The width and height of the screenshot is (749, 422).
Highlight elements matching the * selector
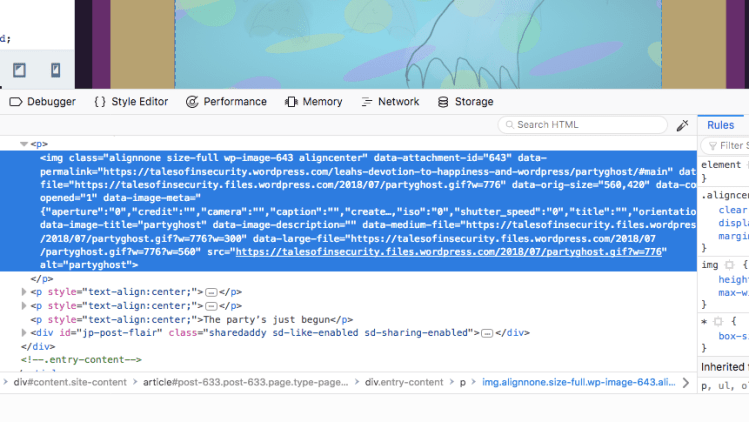tap(718, 322)
